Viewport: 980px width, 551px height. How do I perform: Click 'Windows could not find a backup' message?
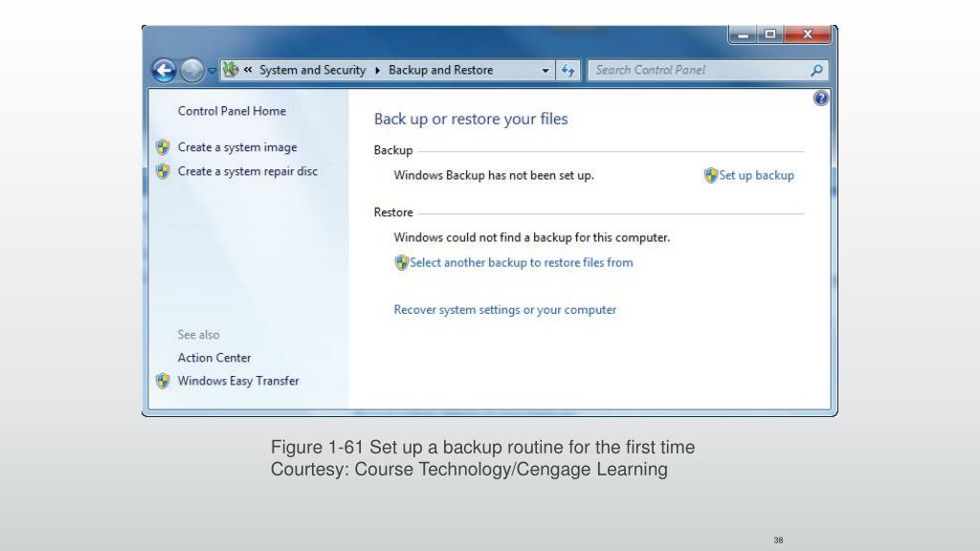tap(532, 238)
